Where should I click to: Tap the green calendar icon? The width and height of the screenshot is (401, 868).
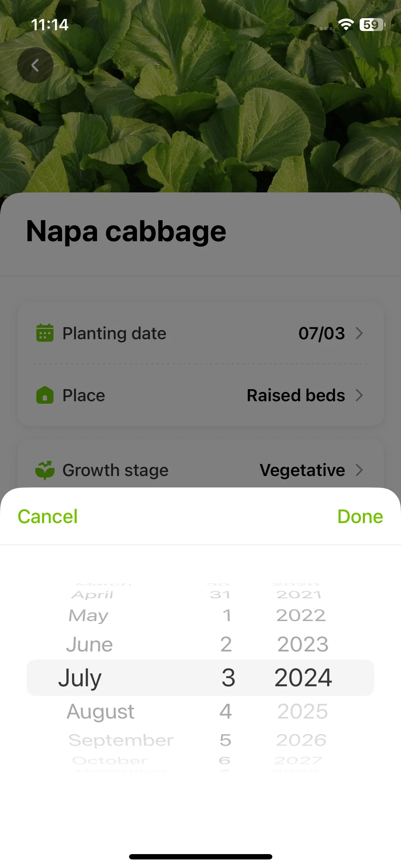(45, 333)
